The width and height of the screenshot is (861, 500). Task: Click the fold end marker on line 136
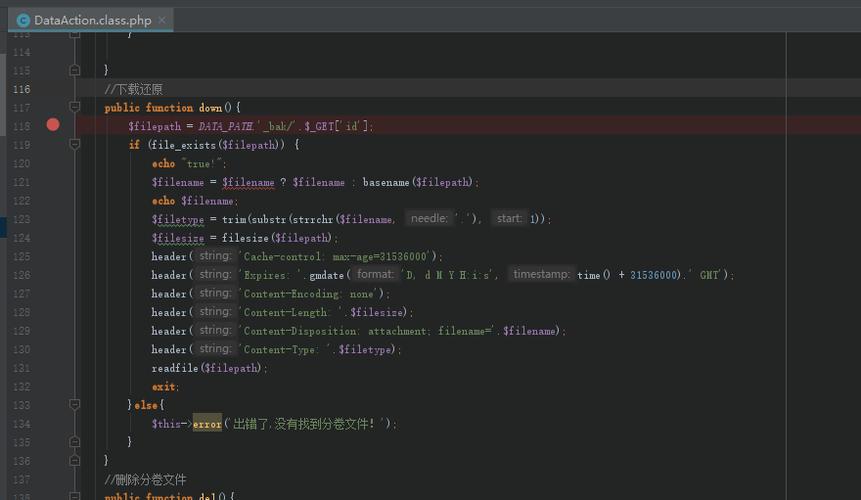(x=75, y=460)
